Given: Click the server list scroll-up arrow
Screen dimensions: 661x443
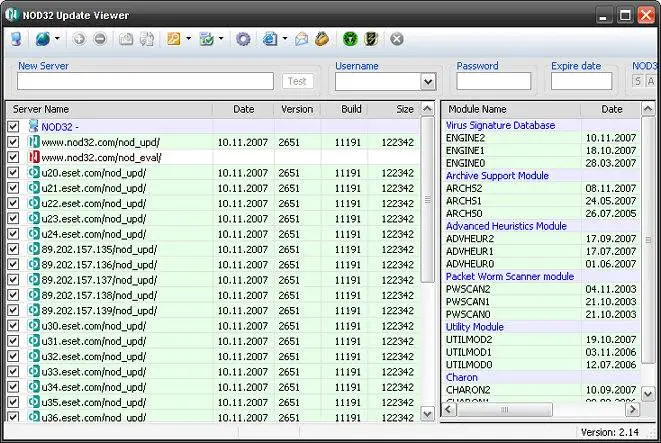Looking at the screenshot, I should [427, 109].
